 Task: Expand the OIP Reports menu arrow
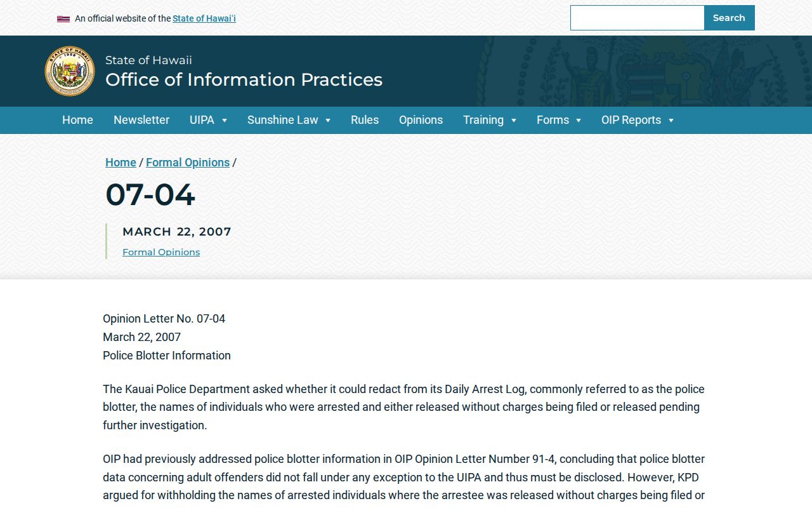671,121
